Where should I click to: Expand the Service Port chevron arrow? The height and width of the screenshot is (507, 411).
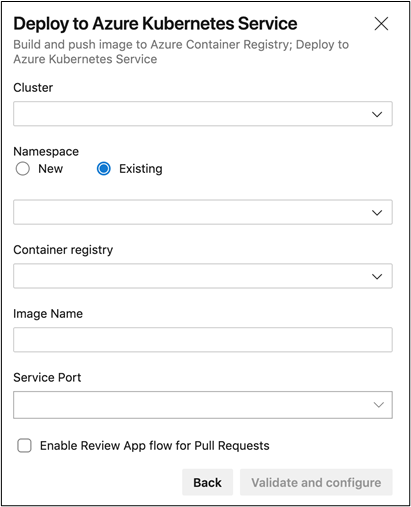pyautogui.click(x=378, y=405)
